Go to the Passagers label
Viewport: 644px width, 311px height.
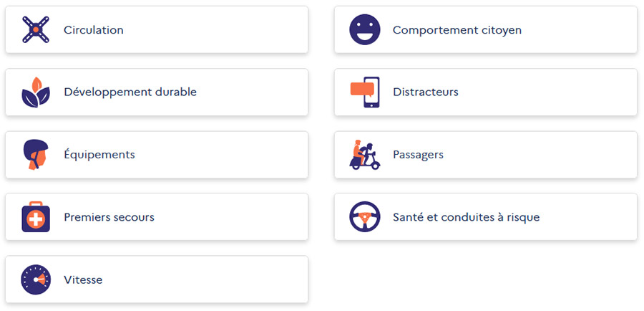[x=418, y=155]
